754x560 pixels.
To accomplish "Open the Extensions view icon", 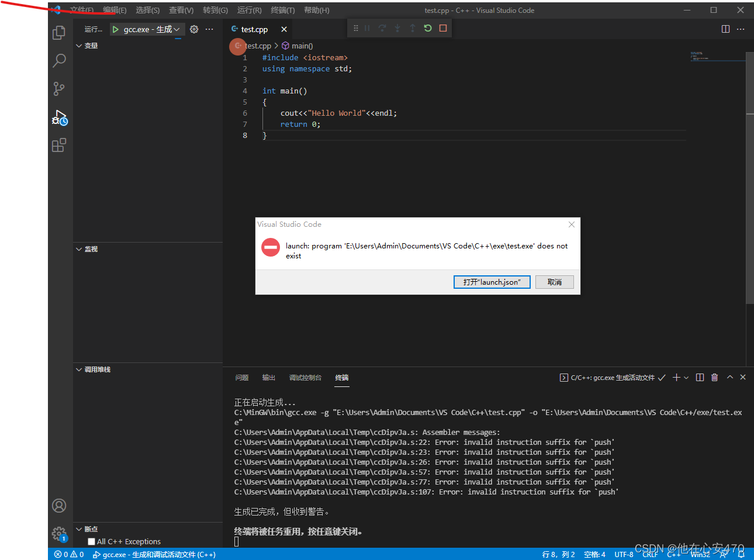I will click(59, 145).
